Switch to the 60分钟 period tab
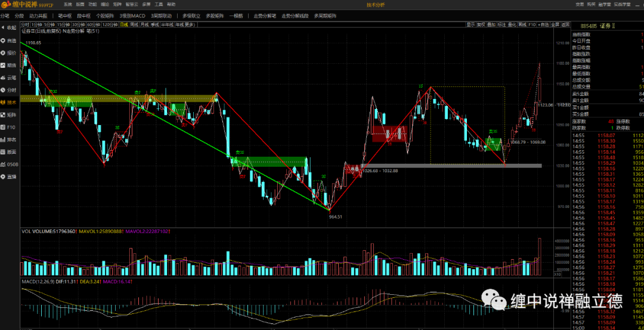This screenshot has height=330, width=644. (x=94, y=24)
